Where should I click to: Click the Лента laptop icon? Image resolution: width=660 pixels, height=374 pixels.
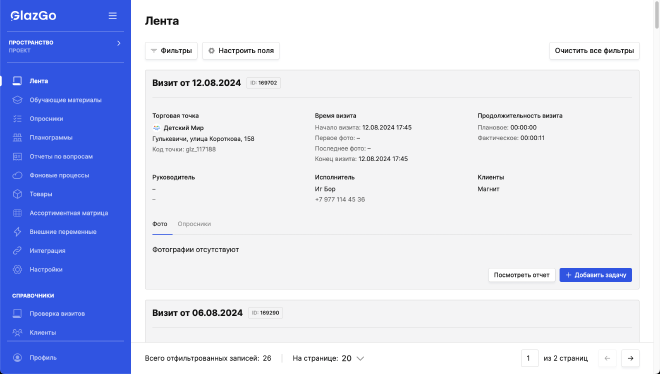(x=17, y=81)
